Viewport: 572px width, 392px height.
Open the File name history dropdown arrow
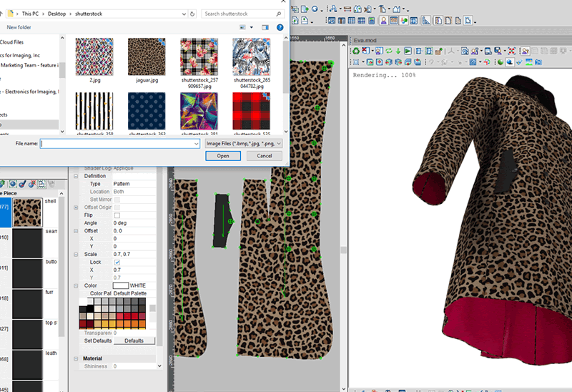click(196, 144)
